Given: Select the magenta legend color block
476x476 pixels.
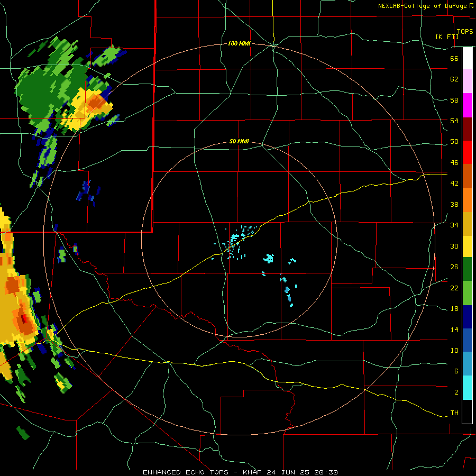Looking at the screenshot, I should click(467, 105).
